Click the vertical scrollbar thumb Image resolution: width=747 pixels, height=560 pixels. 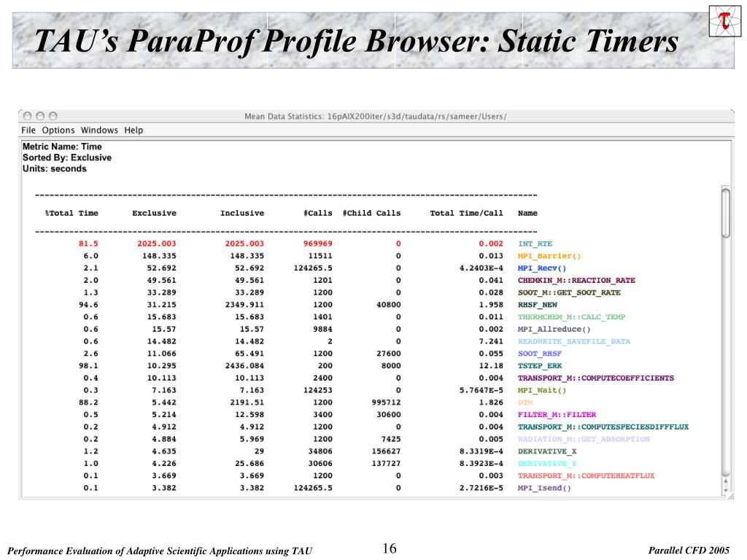[x=726, y=213]
